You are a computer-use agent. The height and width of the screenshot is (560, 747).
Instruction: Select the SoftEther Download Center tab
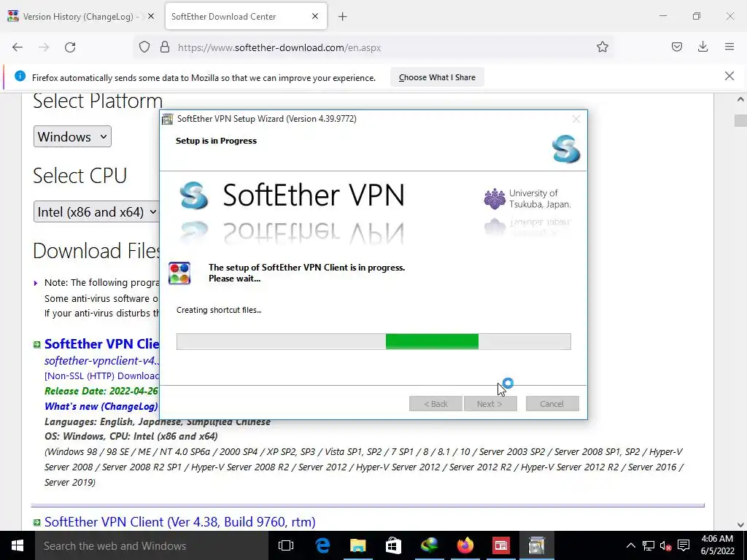click(246, 17)
